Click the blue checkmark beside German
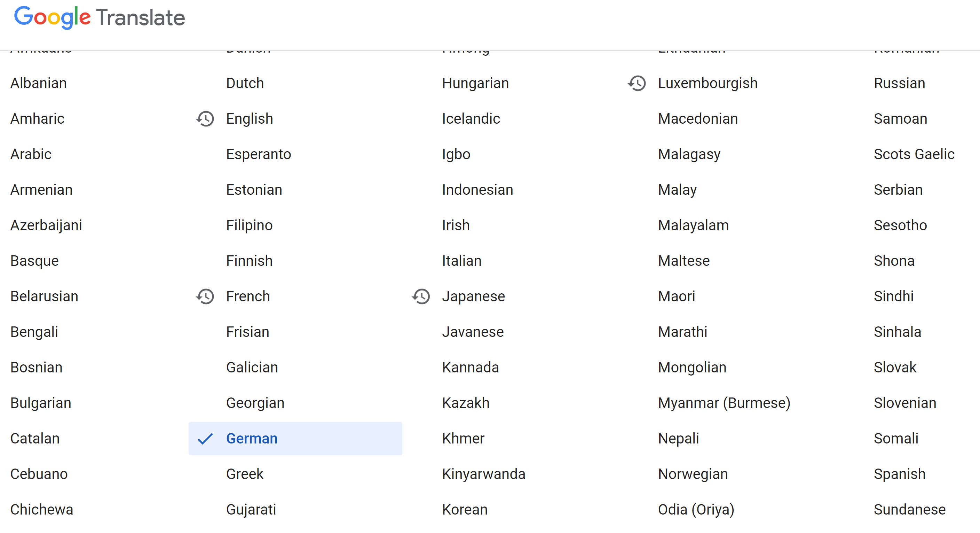This screenshot has height=533, width=980. click(x=205, y=439)
